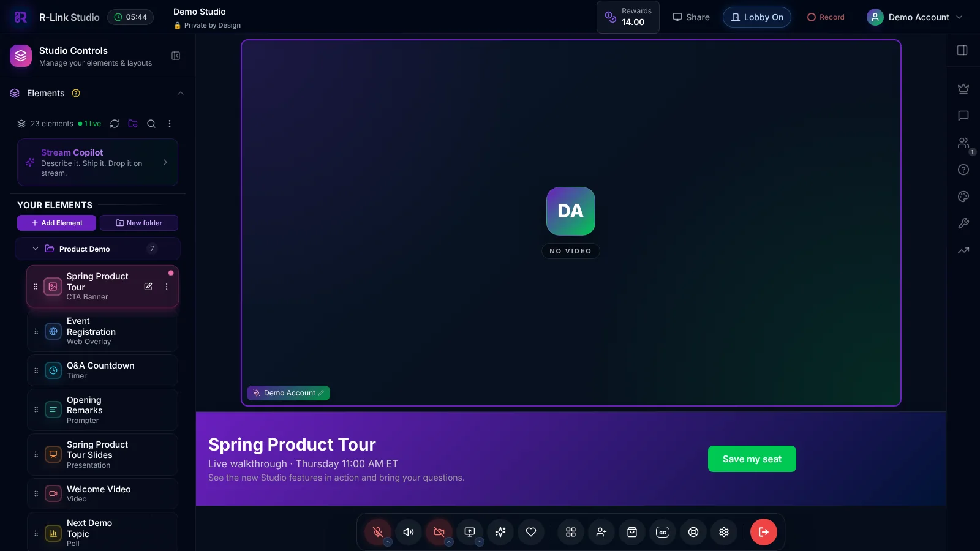Open the shopping bag icon
Screen dimensions: 980x551
click(x=632, y=532)
